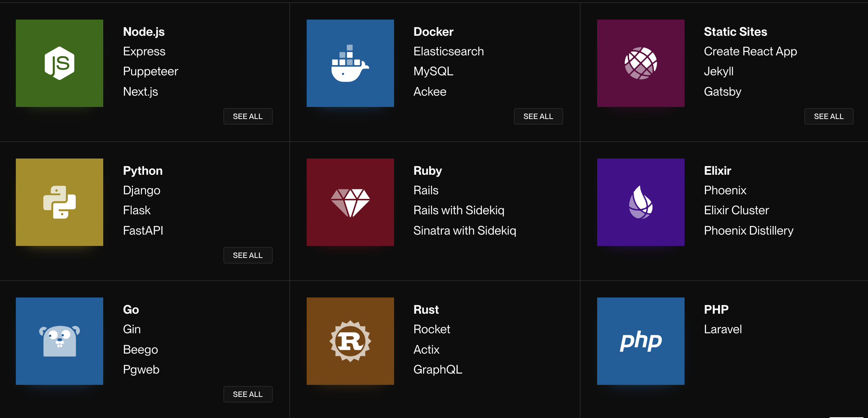Open the Rails with Sidekiq link

[458, 211]
